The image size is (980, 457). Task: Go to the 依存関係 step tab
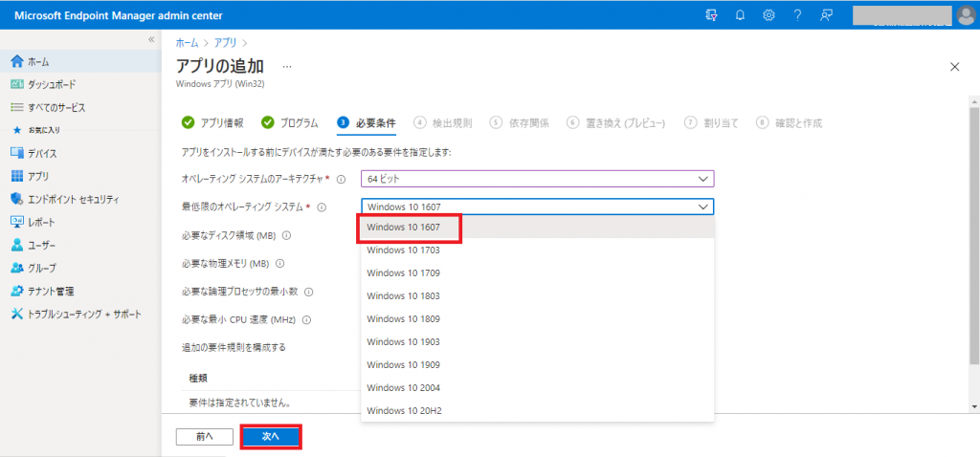pos(520,123)
